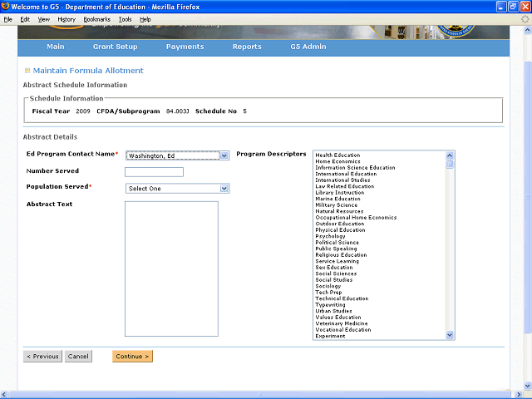
Task: Open the Tools menu
Action: point(125,19)
